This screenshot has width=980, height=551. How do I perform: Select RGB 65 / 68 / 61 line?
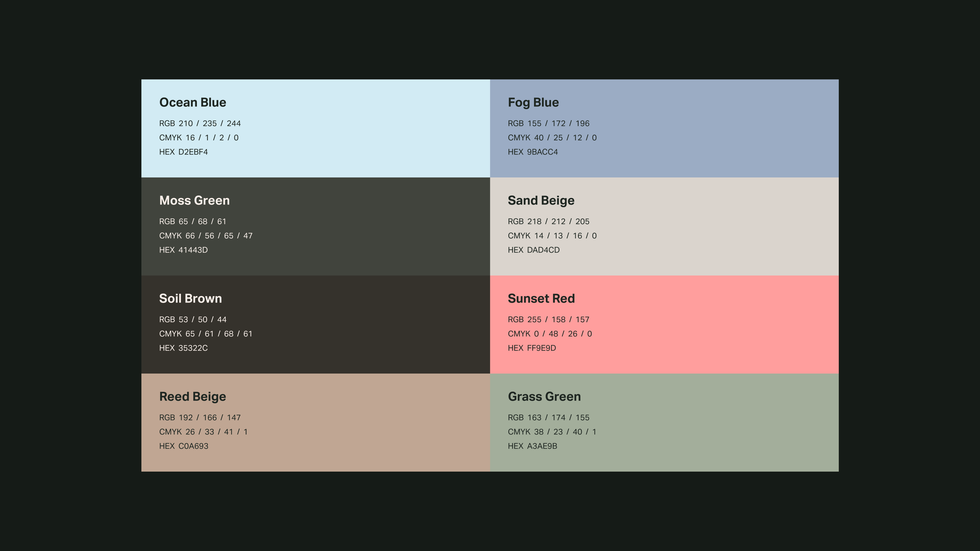pyautogui.click(x=193, y=221)
